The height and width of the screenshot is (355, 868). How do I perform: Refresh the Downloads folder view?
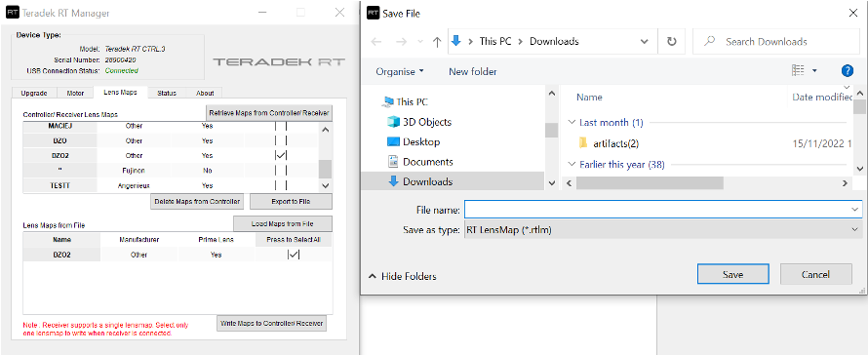click(x=672, y=42)
